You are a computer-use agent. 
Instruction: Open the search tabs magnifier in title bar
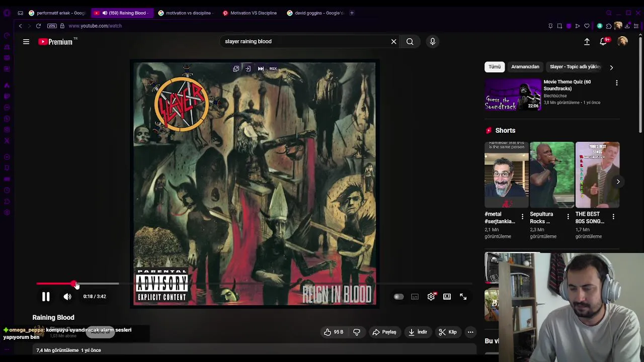pos(609,13)
